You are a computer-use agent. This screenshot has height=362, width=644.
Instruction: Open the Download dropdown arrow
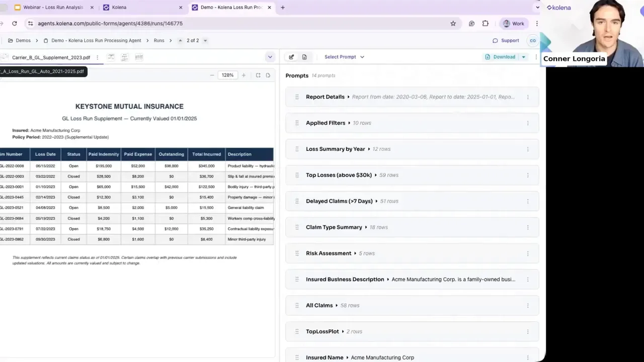point(524,57)
